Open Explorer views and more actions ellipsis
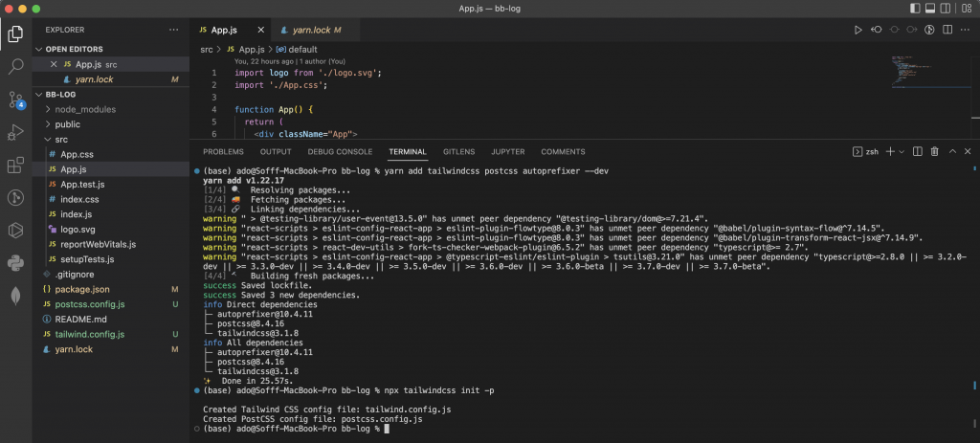This screenshot has width=980, height=443. (174, 30)
